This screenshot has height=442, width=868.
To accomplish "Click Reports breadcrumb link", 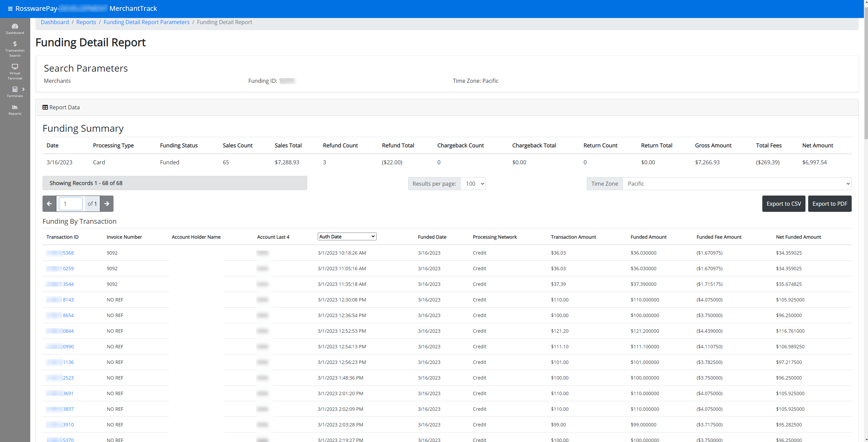I will pyautogui.click(x=86, y=22).
